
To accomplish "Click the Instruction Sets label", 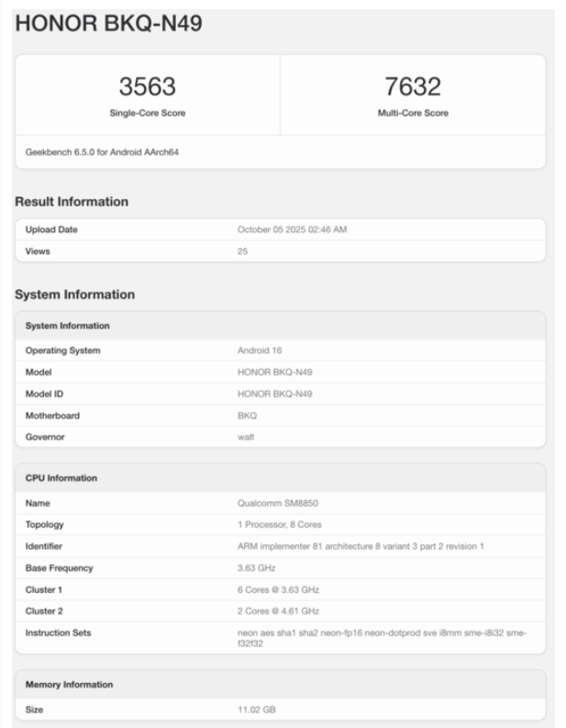I will (x=58, y=633).
